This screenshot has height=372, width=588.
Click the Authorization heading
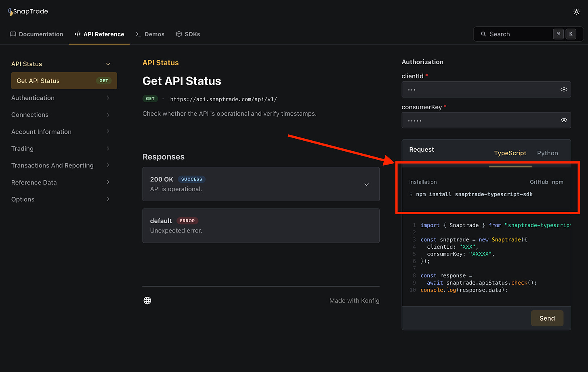[422, 62]
